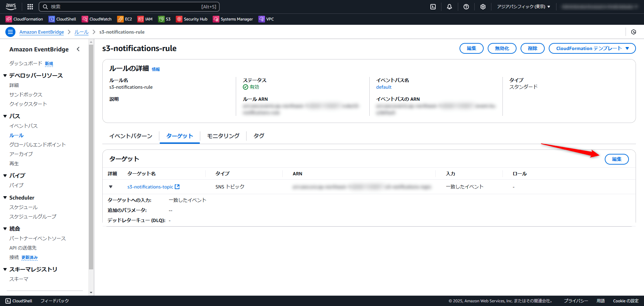Open API の送信先 in the sidebar
This screenshot has width=644, height=306.
(x=23, y=248)
